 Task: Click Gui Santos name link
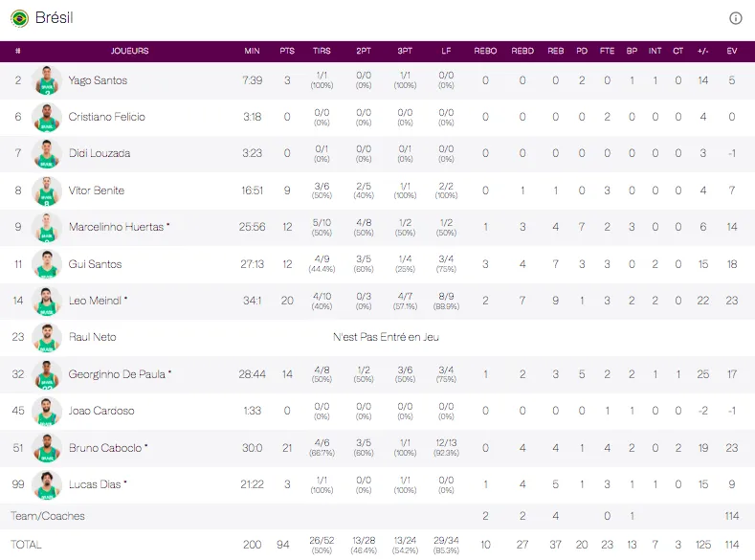pos(95,264)
